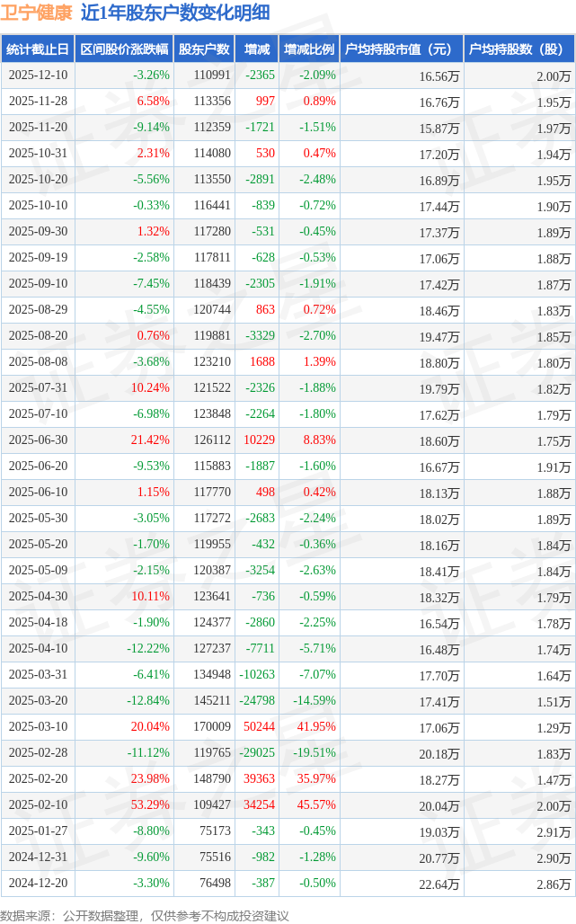The image size is (576, 924).
Task: Click the -24798 decrease value
Action: click(258, 701)
